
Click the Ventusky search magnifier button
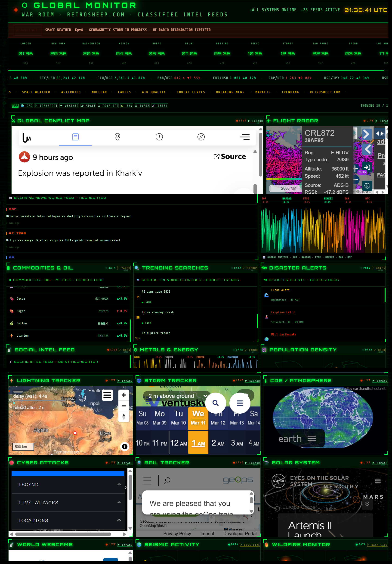[x=216, y=403]
